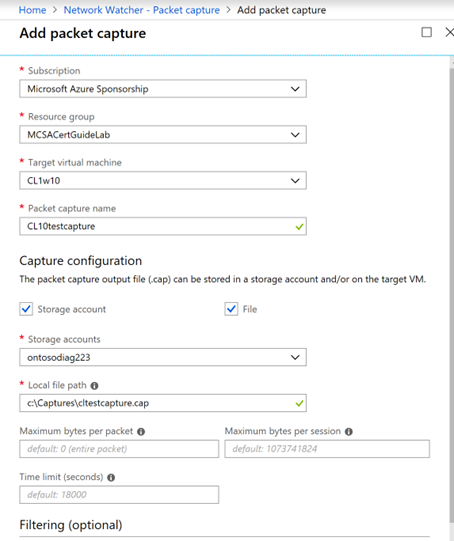The height and width of the screenshot is (541, 454).
Task: Click the Packet capture name field
Action: pyautogui.click(x=163, y=226)
